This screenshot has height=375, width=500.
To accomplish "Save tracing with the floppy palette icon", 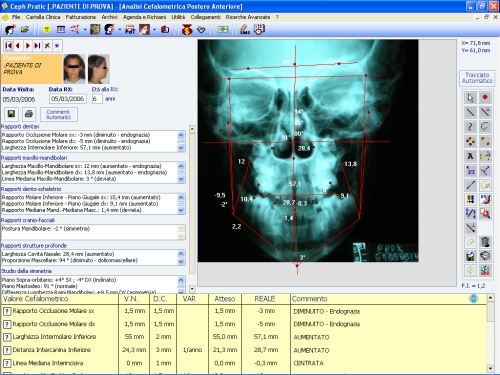I will click(x=470, y=256).
